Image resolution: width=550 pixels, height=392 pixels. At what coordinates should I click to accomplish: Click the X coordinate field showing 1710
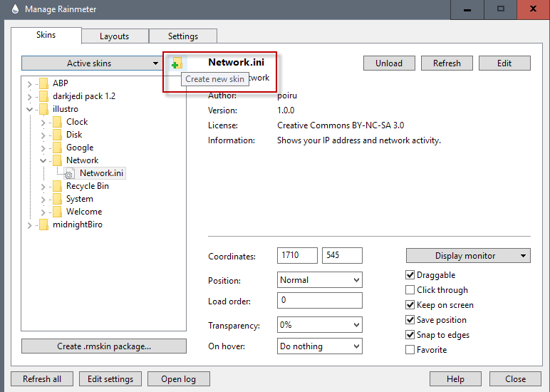(x=297, y=255)
